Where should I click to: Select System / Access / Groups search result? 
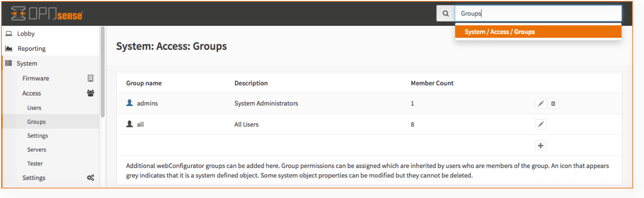coord(538,32)
